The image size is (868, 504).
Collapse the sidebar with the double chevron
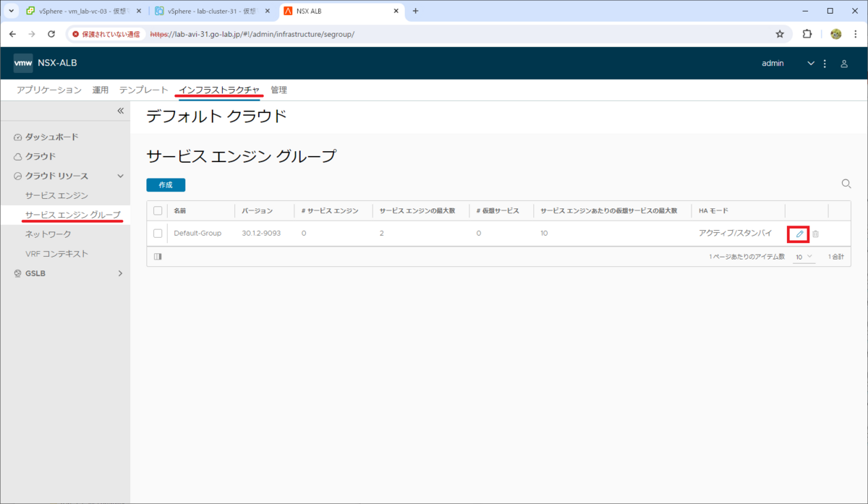(x=121, y=111)
